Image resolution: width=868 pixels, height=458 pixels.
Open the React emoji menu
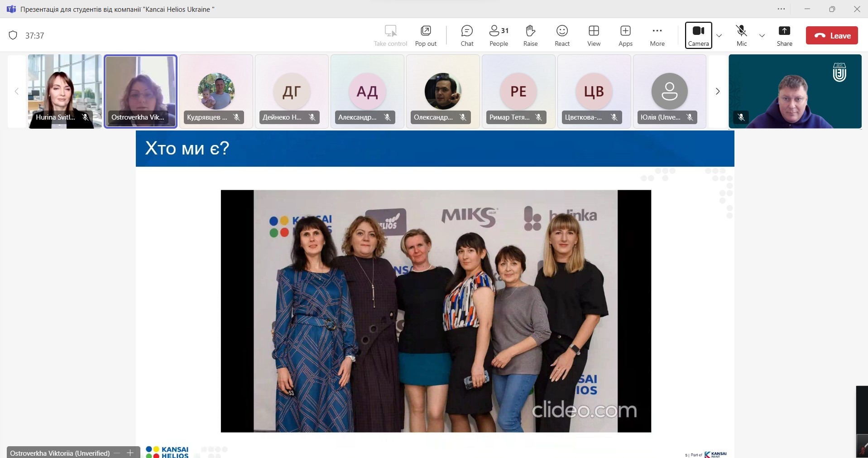[x=562, y=35]
